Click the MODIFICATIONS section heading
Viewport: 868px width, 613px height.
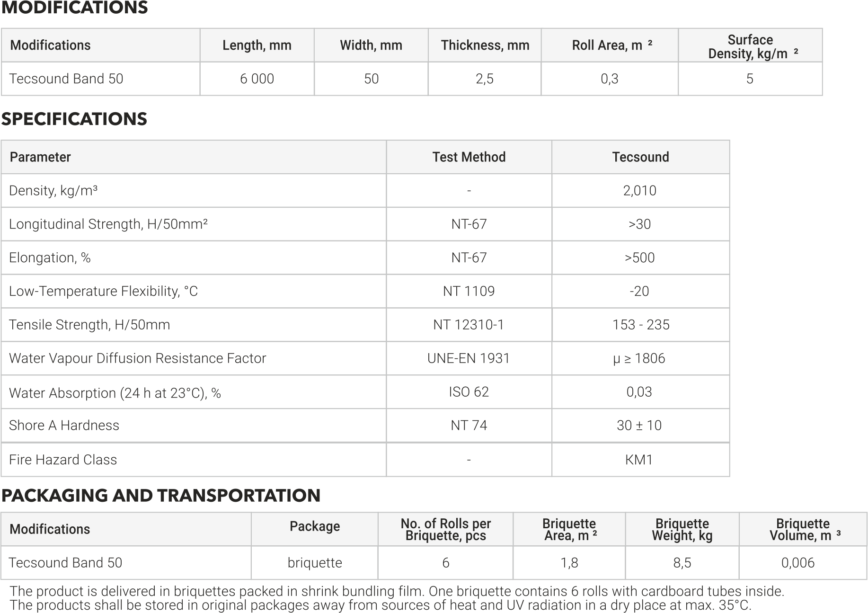coord(74,8)
